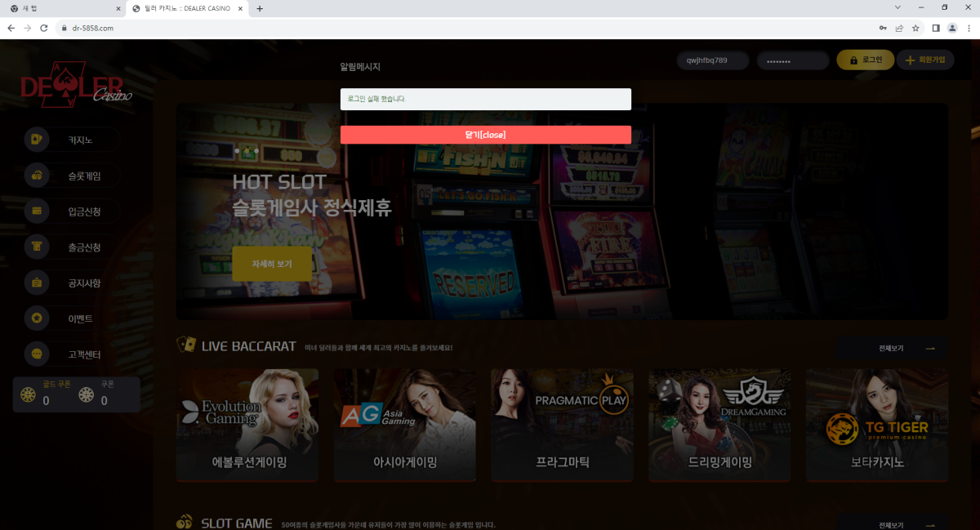View site info via the address bar padlock

pos(64,28)
